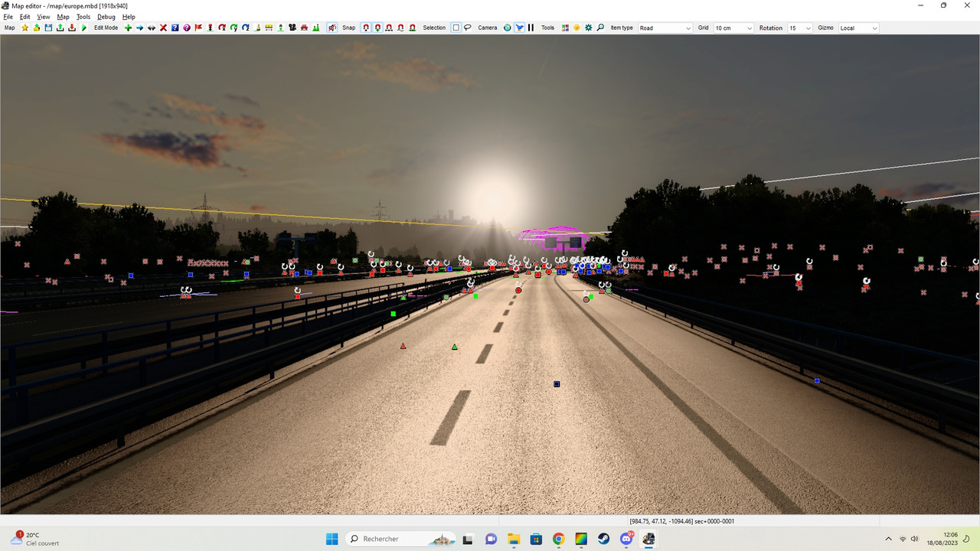Viewport: 980px width, 551px height.
Task: Toggle the second Snap magnet option
Action: [x=377, y=28]
